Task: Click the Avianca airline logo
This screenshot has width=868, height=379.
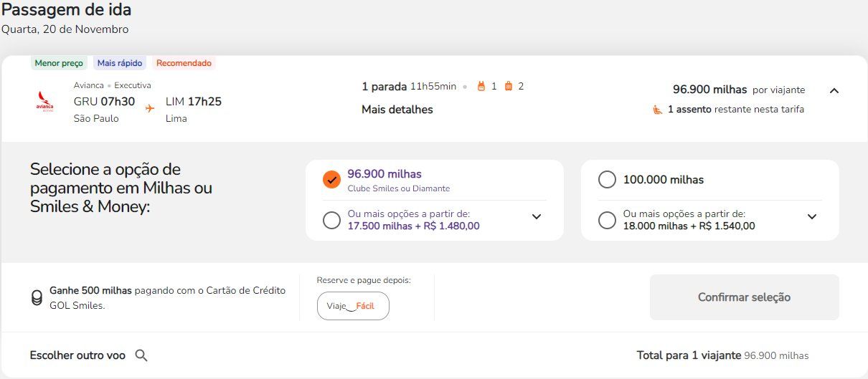Action: point(44,102)
